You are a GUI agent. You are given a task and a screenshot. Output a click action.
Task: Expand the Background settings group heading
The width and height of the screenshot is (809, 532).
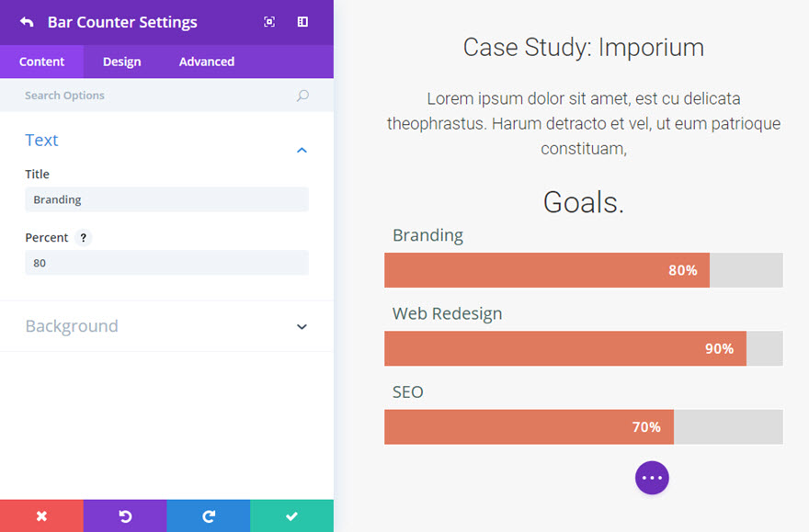point(72,326)
